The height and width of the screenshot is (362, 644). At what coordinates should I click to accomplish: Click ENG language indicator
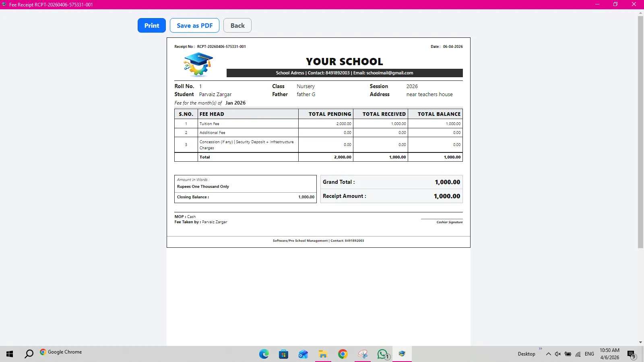click(589, 354)
